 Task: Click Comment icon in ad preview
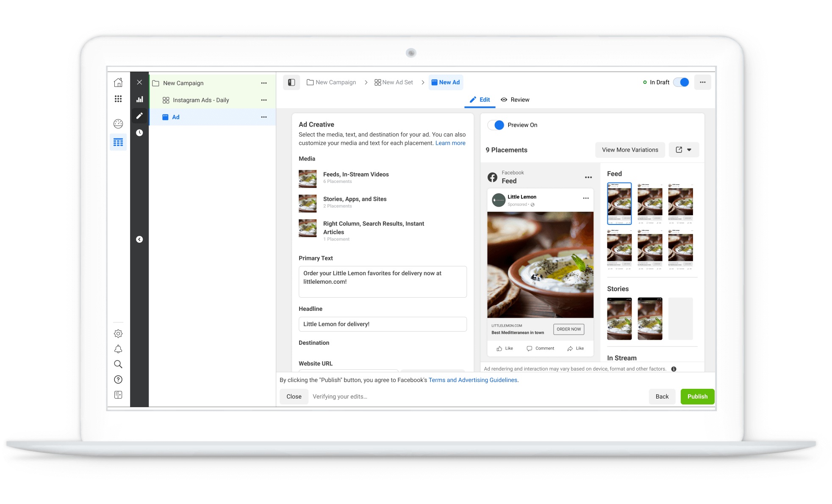click(529, 349)
